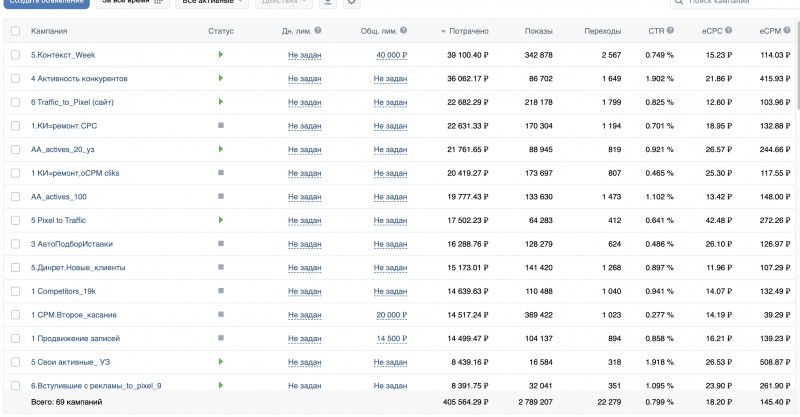Image resolution: width=800 pixels, height=417 pixels.
Task: Sort the table by the Переходы column
Action: (x=602, y=32)
